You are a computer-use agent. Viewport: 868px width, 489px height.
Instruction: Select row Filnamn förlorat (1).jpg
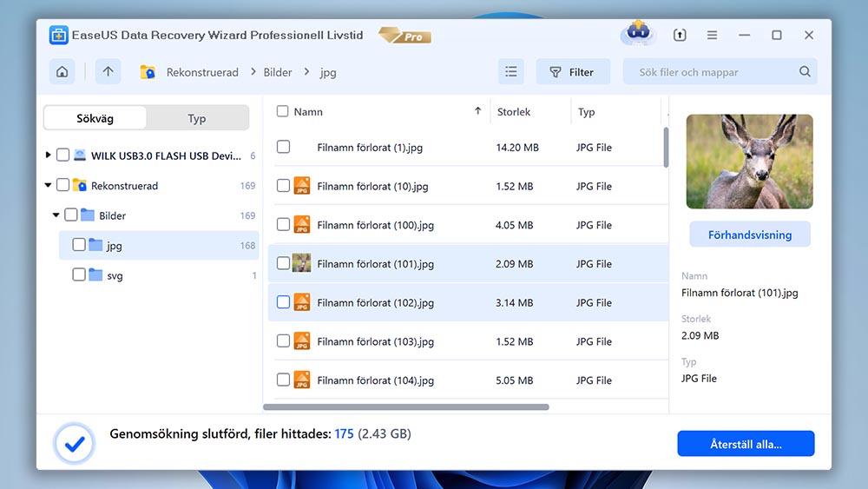coord(468,147)
